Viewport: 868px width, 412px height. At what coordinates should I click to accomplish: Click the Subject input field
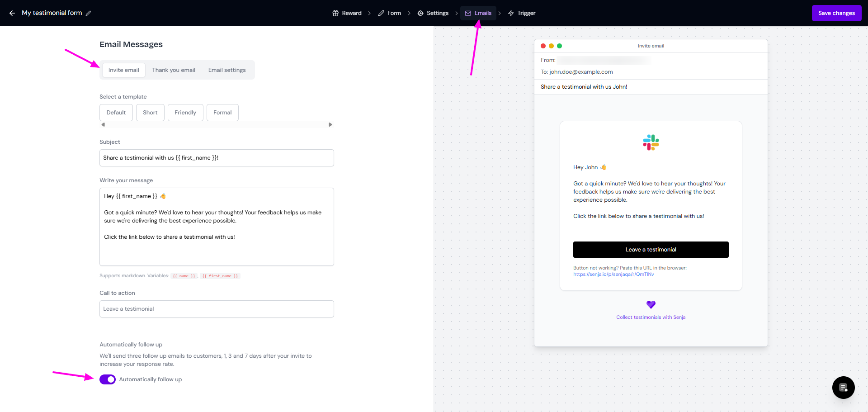[x=217, y=158]
